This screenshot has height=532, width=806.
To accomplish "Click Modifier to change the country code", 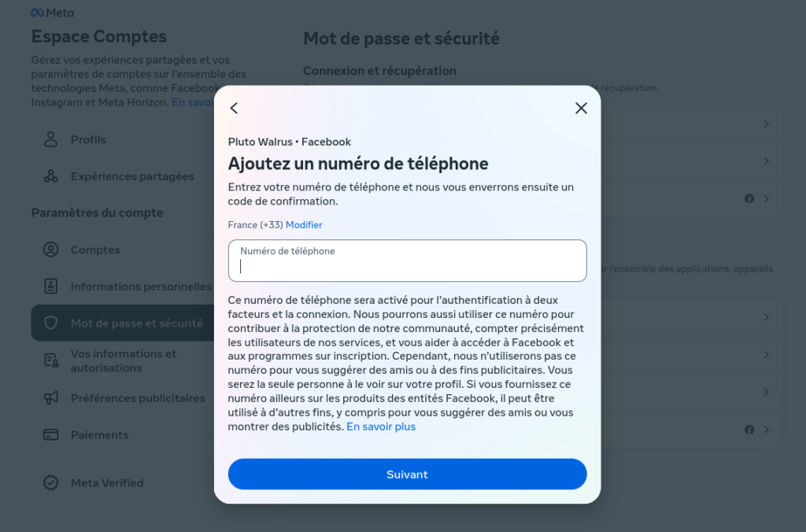I will [x=304, y=225].
